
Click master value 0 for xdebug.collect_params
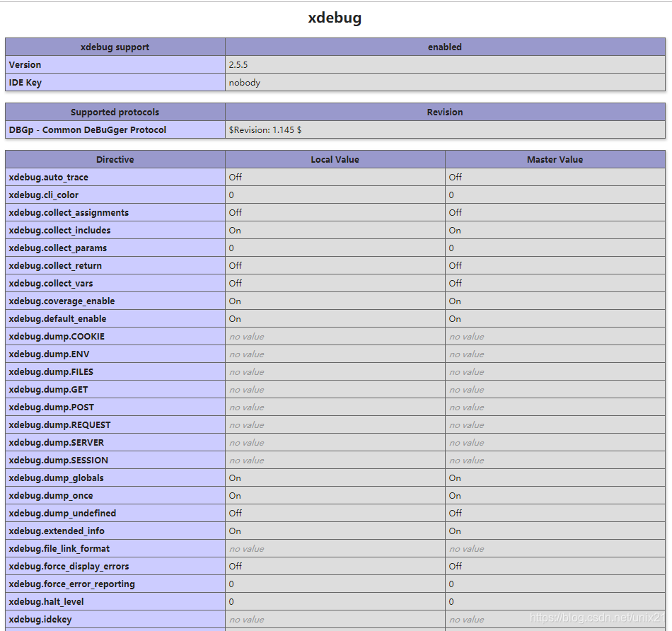[451, 248]
